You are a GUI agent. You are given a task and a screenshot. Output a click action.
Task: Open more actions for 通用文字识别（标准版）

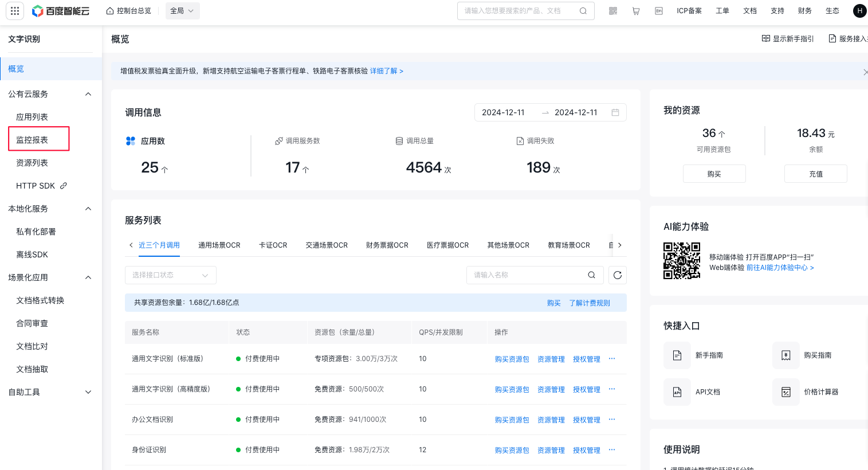point(612,359)
